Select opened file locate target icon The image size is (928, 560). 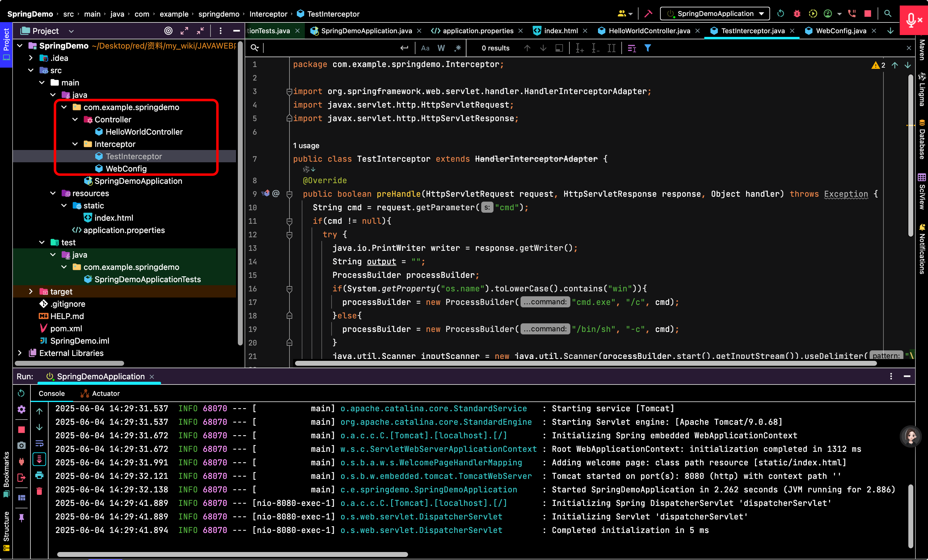click(168, 31)
